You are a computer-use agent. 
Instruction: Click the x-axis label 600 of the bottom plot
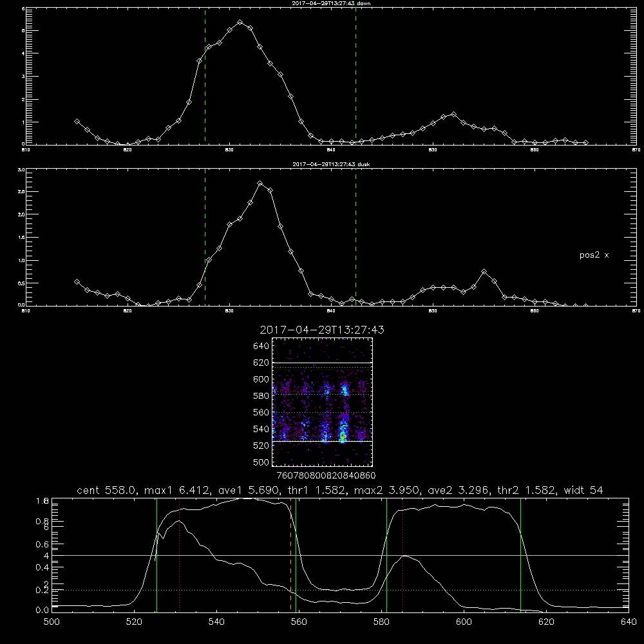coord(464,621)
